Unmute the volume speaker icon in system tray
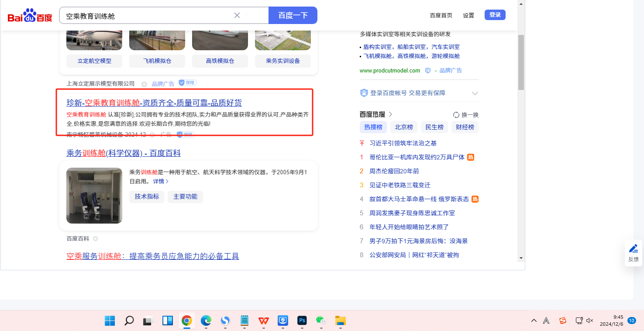 589,321
